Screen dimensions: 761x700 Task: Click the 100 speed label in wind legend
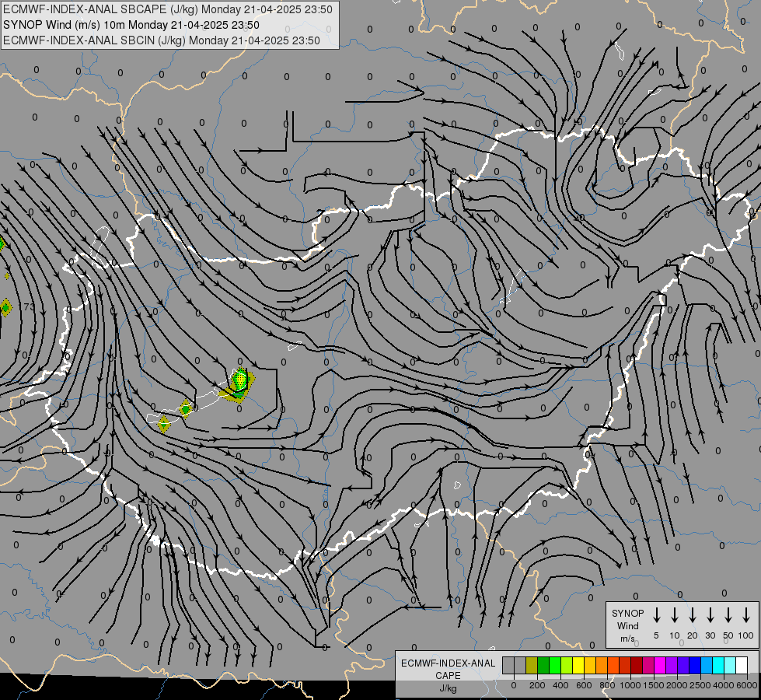click(x=746, y=635)
